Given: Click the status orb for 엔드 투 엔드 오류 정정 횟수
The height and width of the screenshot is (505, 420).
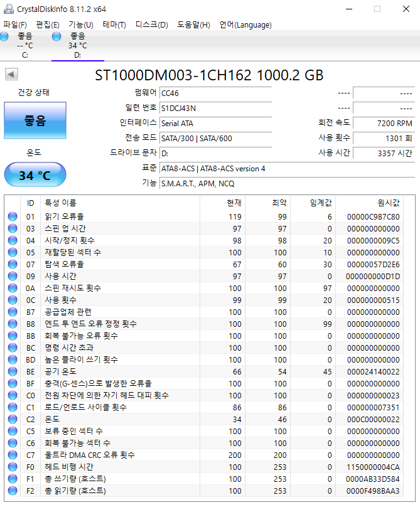Looking at the screenshot, I should pos(13,324).
